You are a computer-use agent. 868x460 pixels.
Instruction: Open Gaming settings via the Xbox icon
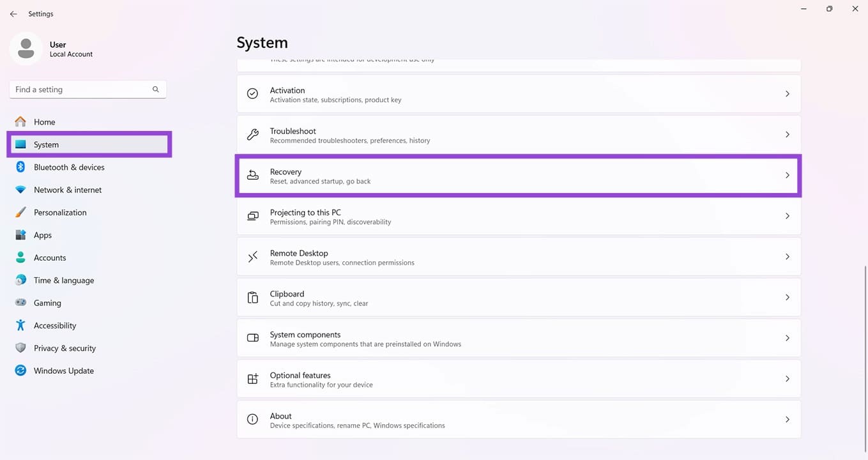point(20,302)
